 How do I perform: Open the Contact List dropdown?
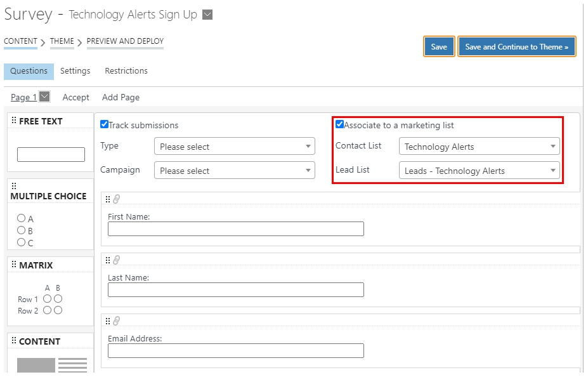(x=480, y=147)
